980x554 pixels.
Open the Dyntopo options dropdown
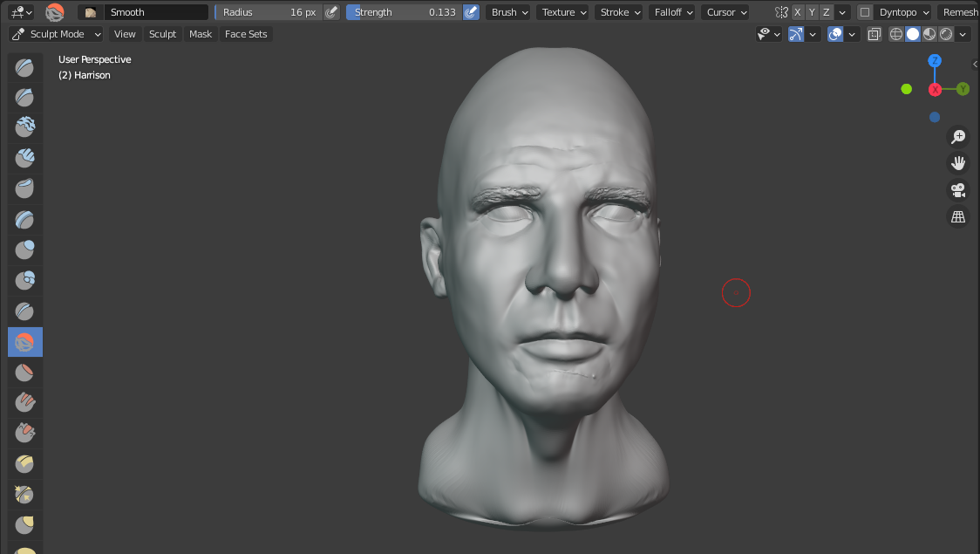tap(904, 12)
